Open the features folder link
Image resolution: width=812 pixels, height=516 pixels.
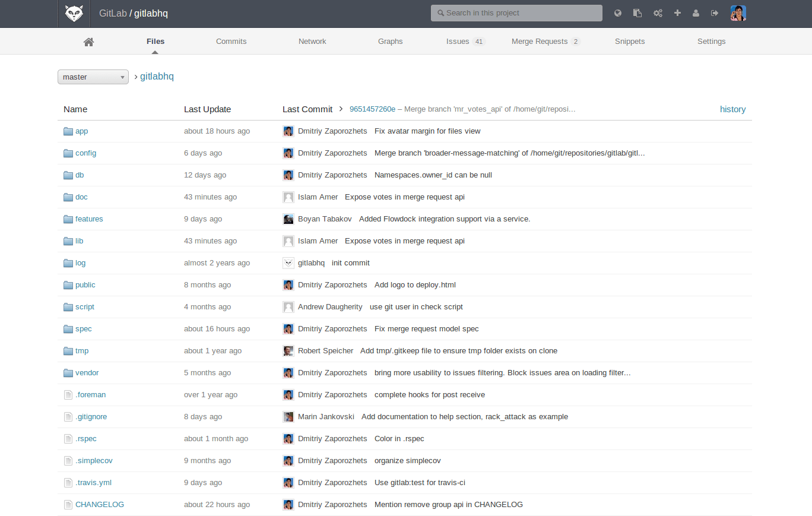[89, 219]
